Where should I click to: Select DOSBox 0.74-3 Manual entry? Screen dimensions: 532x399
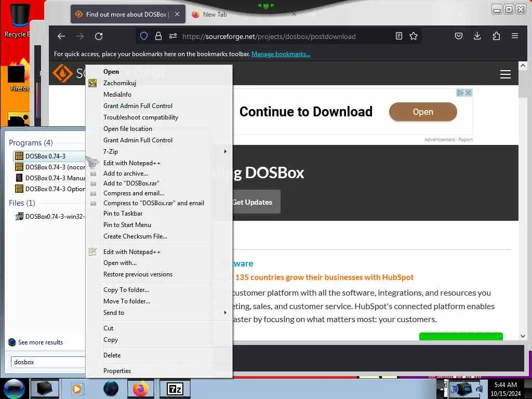[50, 178]
